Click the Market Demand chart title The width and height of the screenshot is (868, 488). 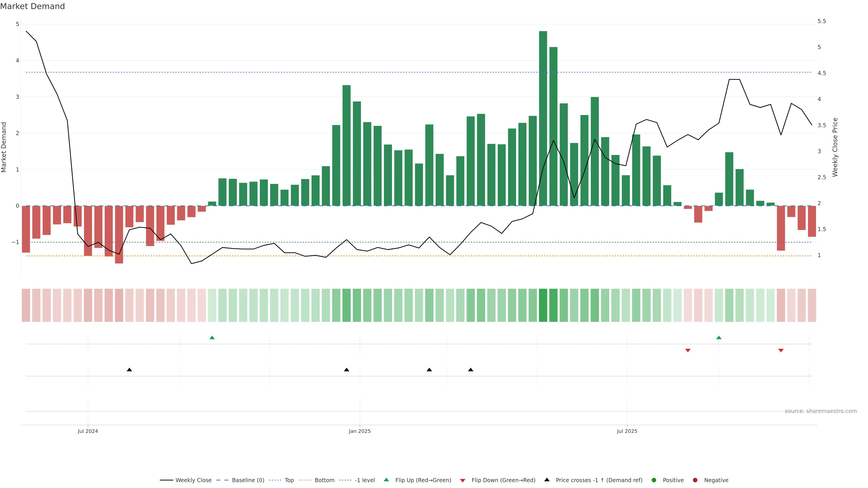[x=32, y=6]
